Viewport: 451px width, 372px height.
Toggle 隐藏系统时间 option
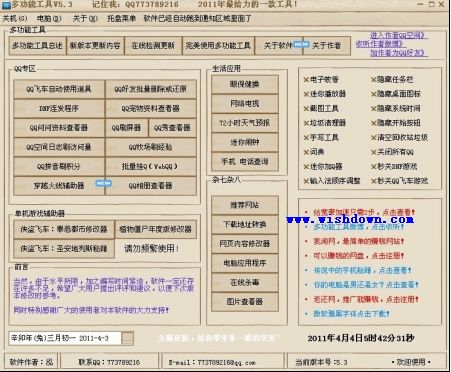[395, 108]
